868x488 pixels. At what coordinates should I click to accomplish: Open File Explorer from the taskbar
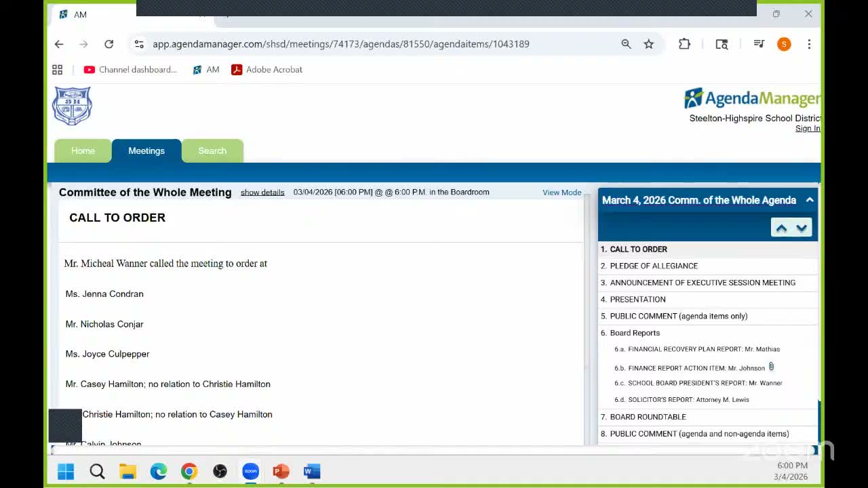[x=127, y=472]
